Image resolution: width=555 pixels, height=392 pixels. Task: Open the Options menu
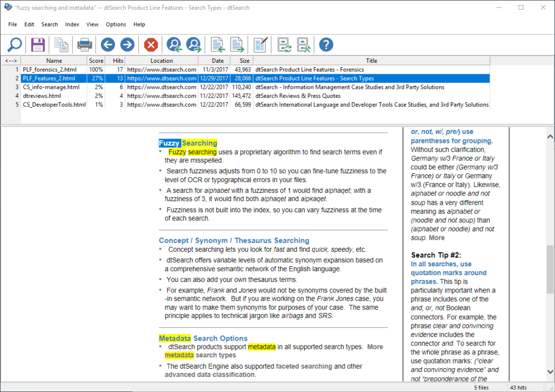[x=115, y=24]
